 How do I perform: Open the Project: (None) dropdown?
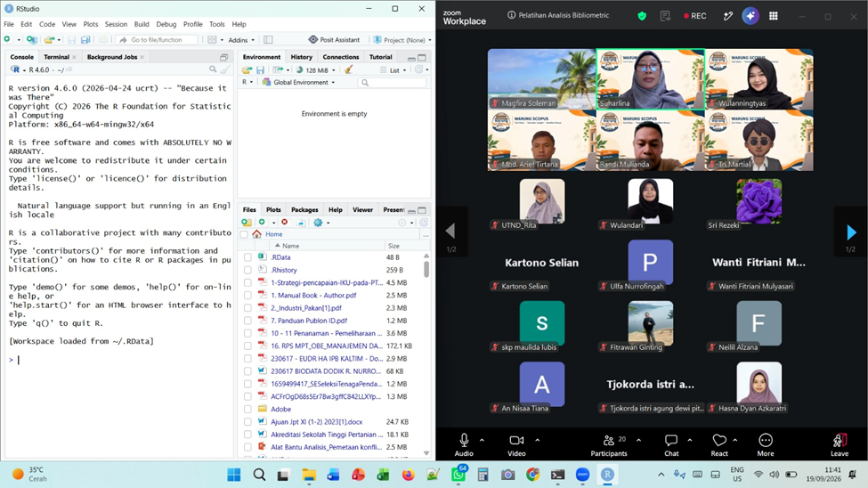click(402, 40)
